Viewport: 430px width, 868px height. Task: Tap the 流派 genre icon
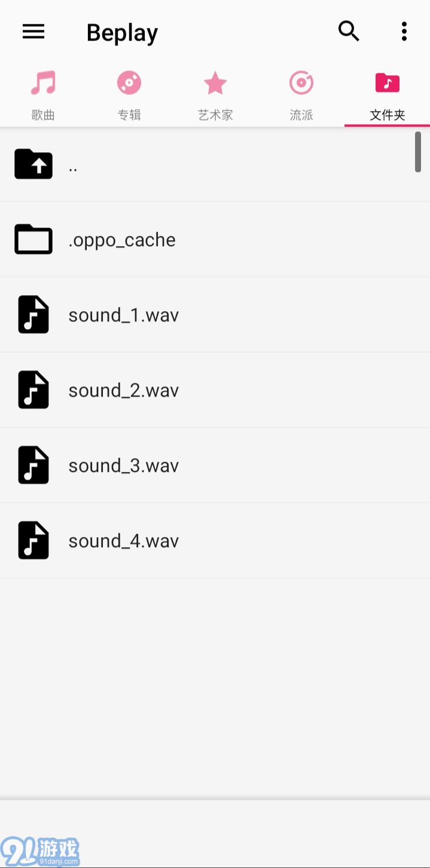301,83
